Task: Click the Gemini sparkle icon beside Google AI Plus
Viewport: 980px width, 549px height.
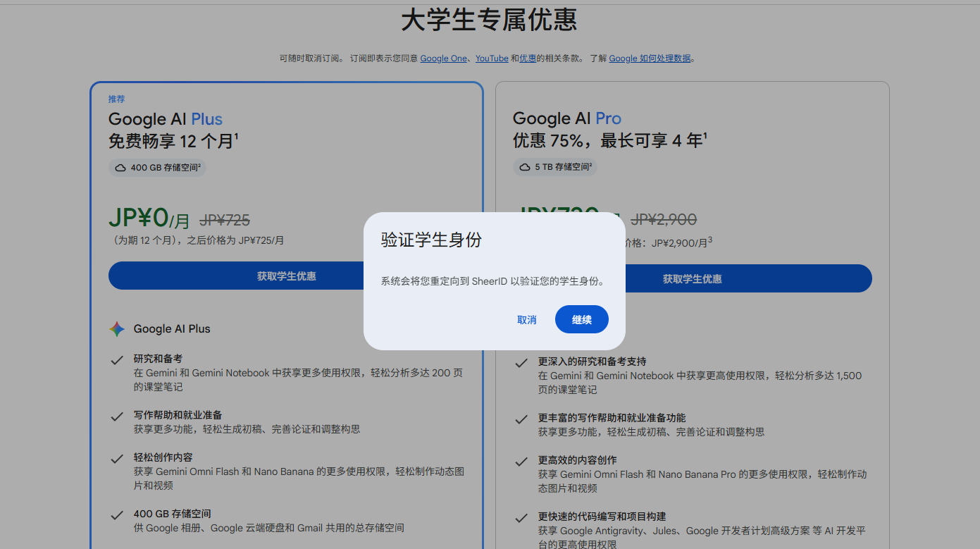Action: point(117,329)
